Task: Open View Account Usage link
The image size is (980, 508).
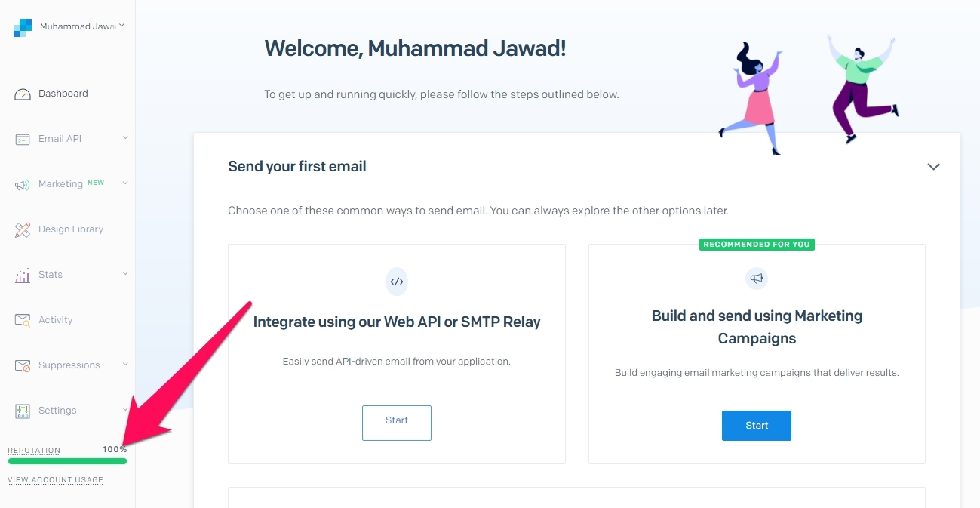Action: coord(55,480)
